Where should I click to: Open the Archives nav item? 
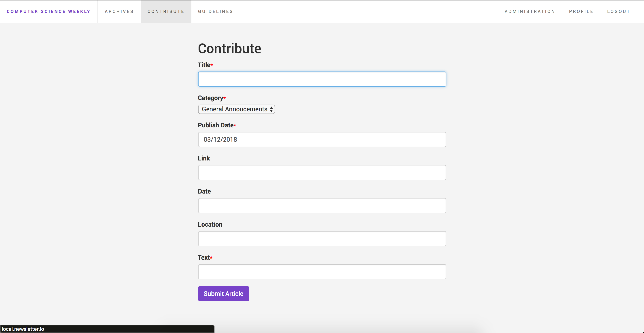pos(119,11)
